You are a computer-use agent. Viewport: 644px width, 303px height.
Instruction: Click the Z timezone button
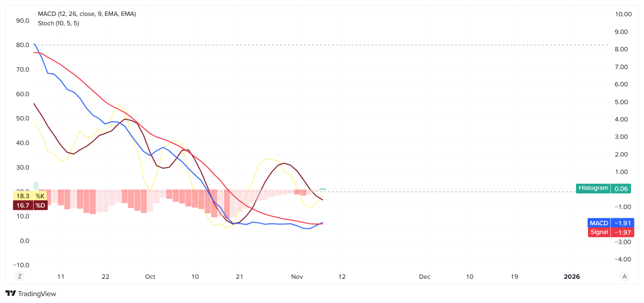pyautogui.click(x=20, y=277)
